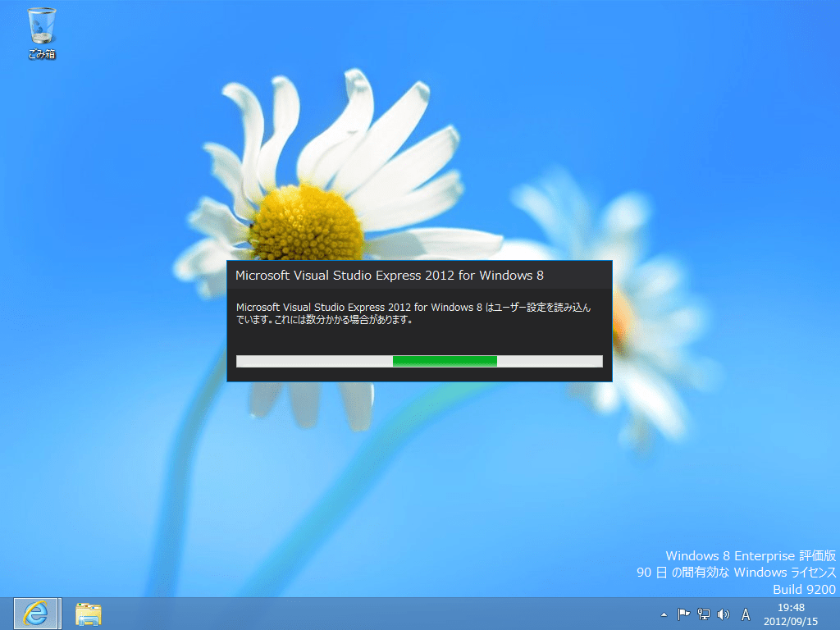Open the Recycle Bin desktop icon

click(x=42, y=32)
